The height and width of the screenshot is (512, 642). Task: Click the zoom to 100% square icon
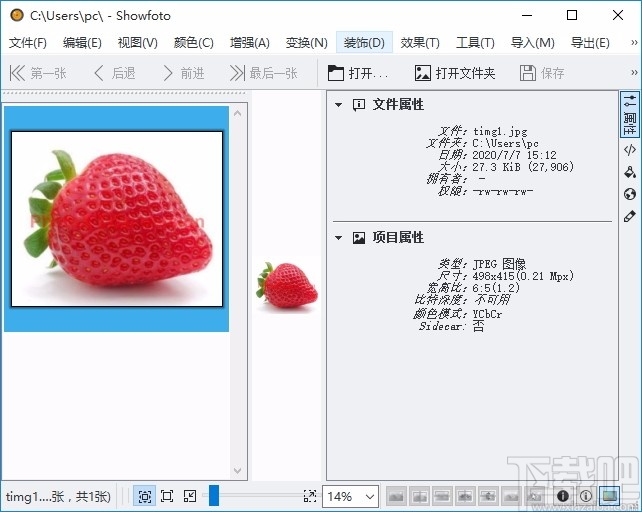tap(167, 496)
